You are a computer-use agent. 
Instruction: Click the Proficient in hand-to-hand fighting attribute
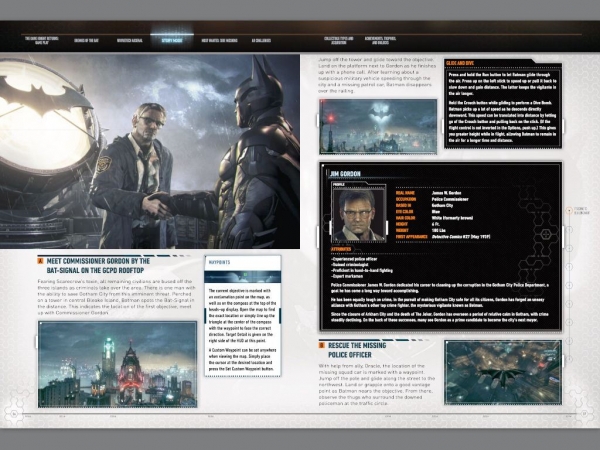[x=362, y=270]
